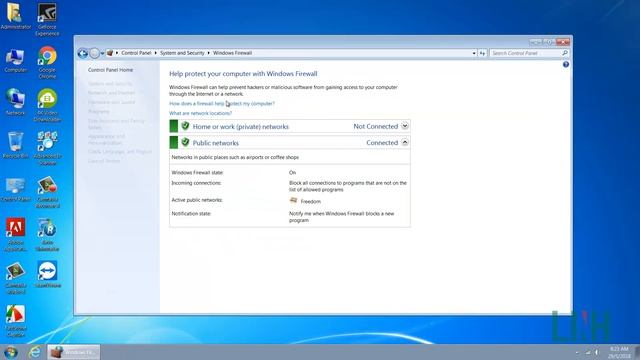Select the Windows Firewall breadcrumb
The height and width of the screenshot is (360, 640).
(x=232, y=53)
